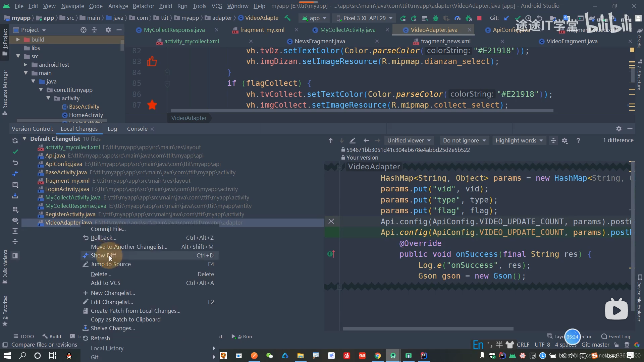Viewport: 644px width, 362px height.
Task: Click the fragment_my.xml tab in editor
Action: pos(262,29)
